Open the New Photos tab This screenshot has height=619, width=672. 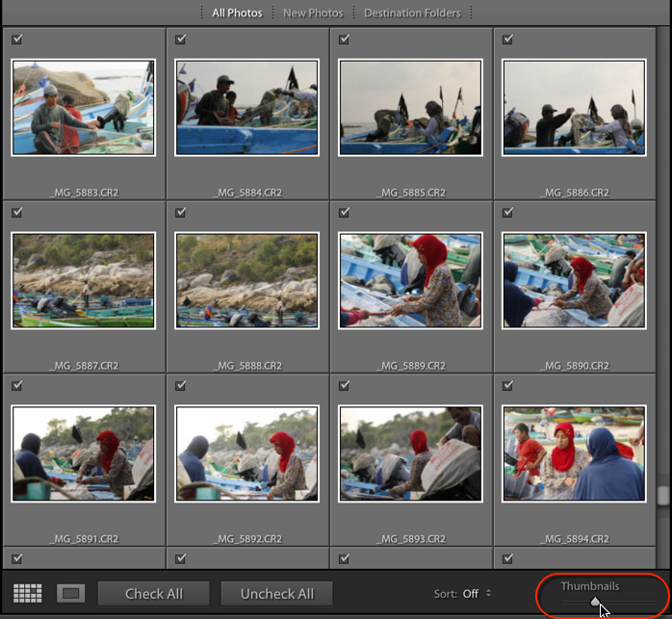[313, 13]
